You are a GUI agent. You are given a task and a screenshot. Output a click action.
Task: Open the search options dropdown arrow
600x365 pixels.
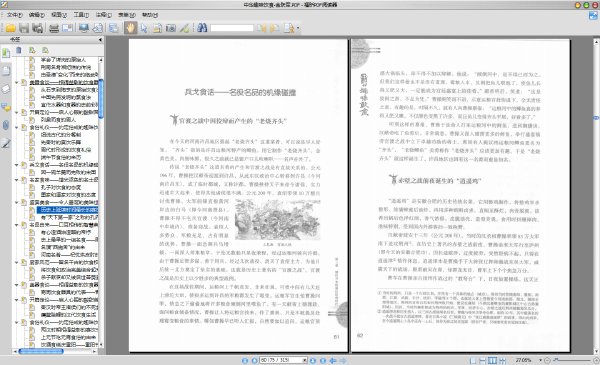pyautogui.click(x=298, y=28)
